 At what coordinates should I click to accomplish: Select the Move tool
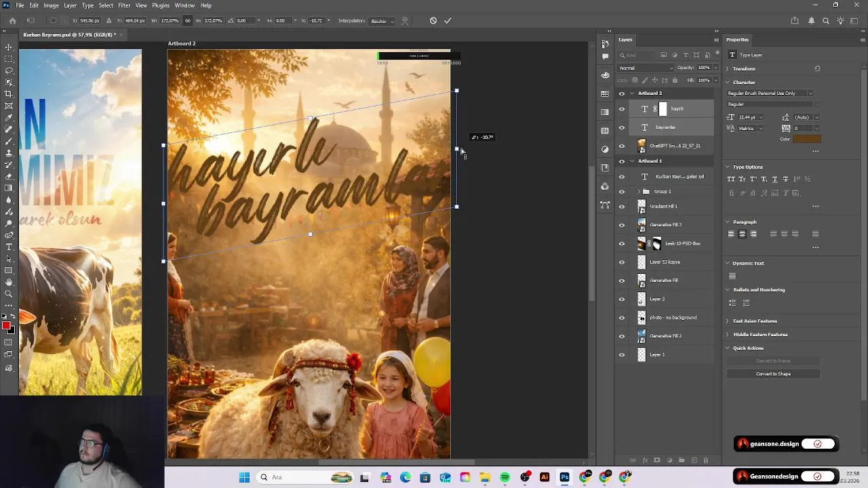(x=9, y=47)
